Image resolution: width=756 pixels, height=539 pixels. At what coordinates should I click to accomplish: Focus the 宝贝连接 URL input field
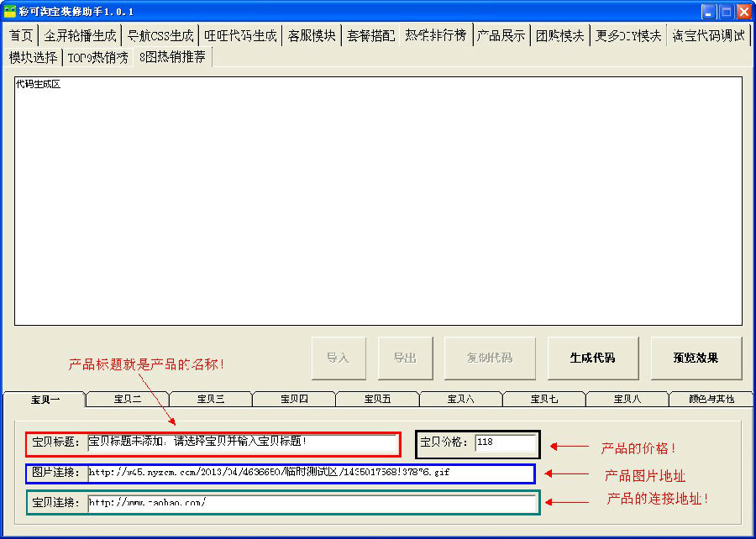coord(311,503)
